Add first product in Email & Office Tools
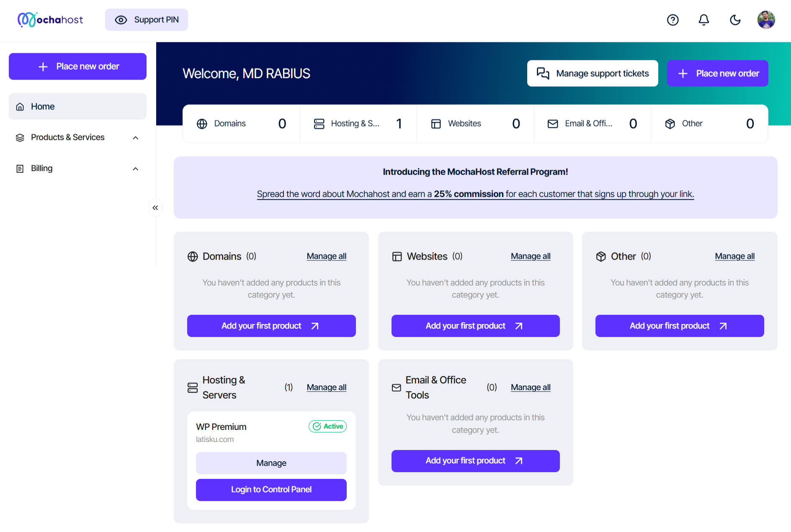The image size is (791, 532). click(475, 461)
